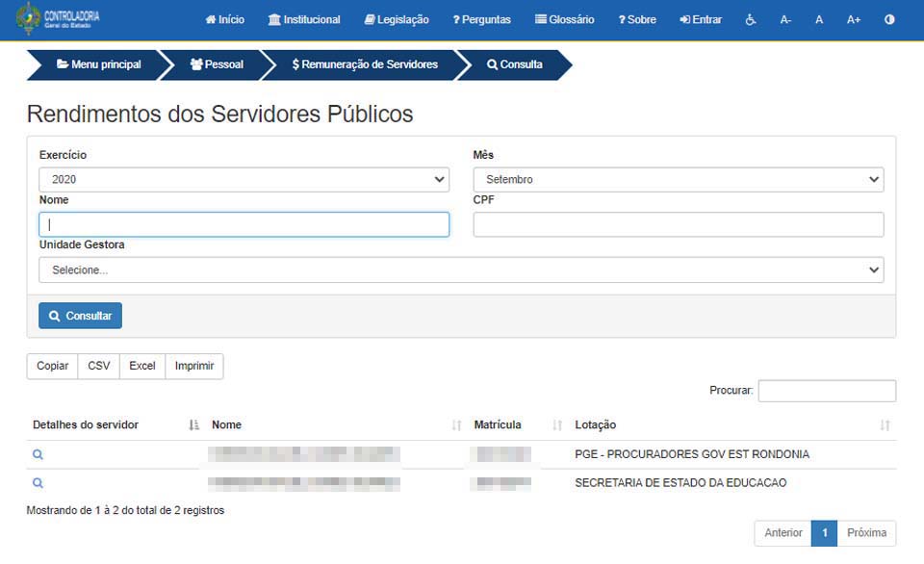Open the Mês dropdown showing Setembro

point(678,180)
